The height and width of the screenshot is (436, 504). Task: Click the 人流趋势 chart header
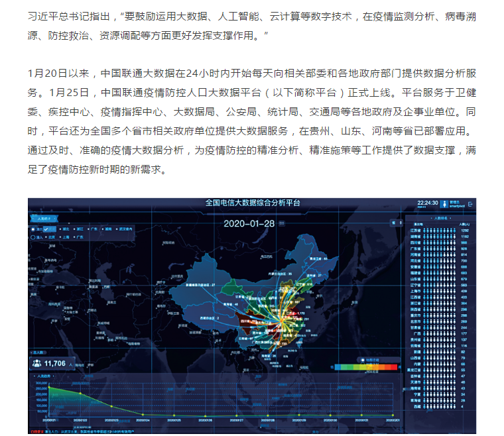[44, 376]
